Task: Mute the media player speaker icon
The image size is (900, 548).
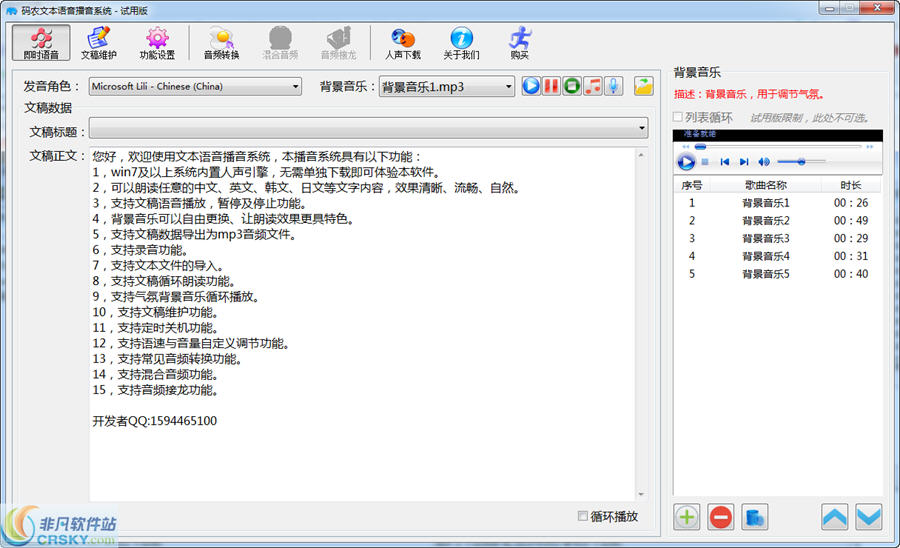Action: (x=764, y=162)
